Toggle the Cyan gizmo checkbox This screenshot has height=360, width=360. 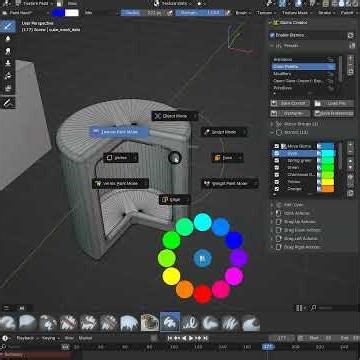click(276, 153)
